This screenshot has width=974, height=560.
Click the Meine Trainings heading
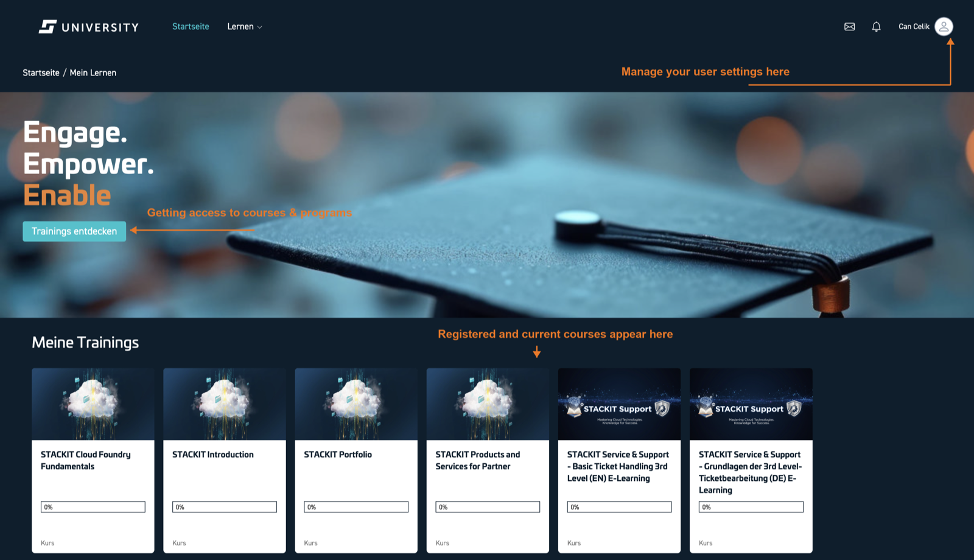coord(85,343)
